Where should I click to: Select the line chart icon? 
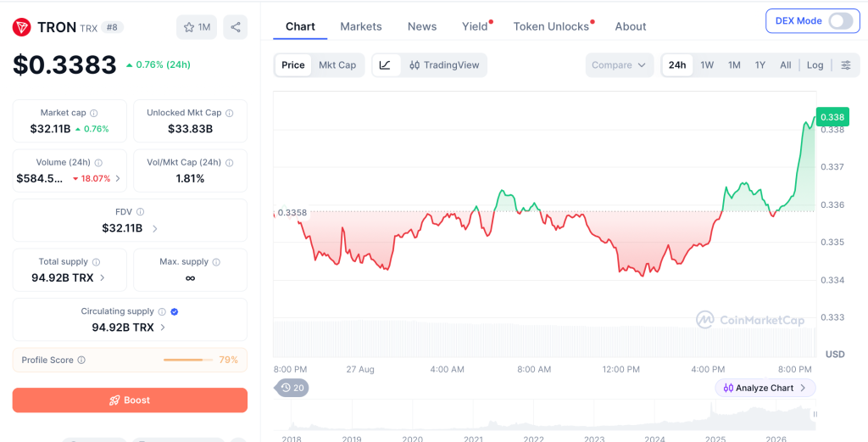tap(386, 64)
